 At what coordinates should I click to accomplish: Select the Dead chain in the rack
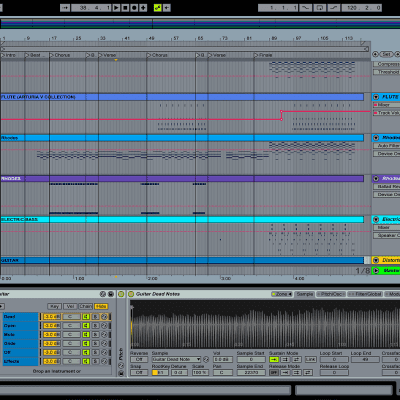point(21,316)
